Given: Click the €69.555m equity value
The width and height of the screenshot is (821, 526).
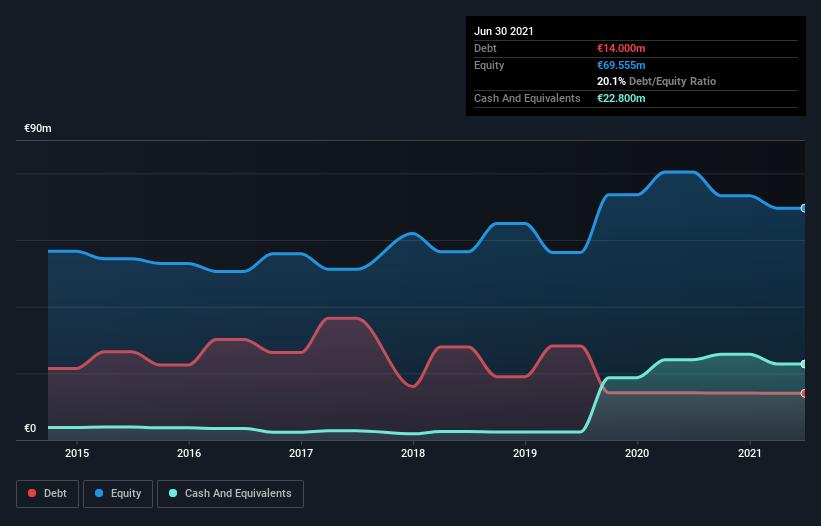Looking at the screenshot, I should tap(621, 65).
